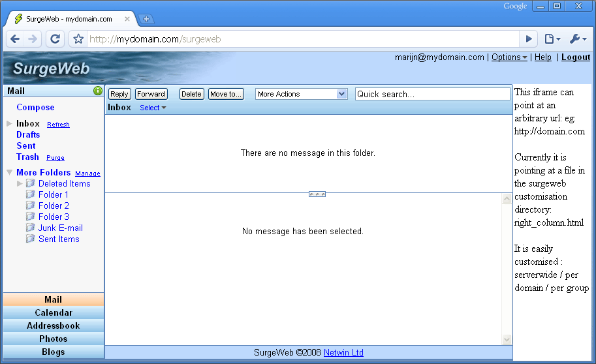
Task: Click the Junk E-mail folder icon
Action: (30, 228)
